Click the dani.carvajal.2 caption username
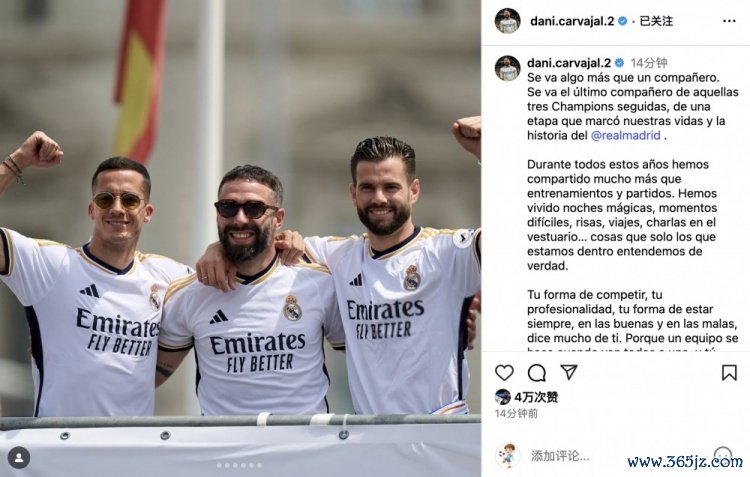 click(x=569, y=63)
